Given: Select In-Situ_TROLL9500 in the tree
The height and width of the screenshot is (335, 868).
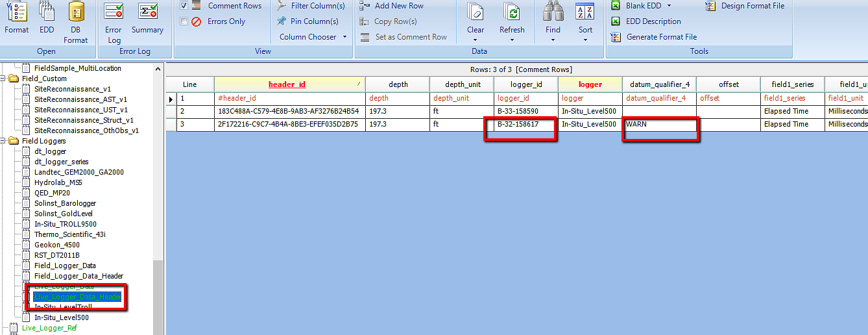Looking at the screenshot, I should click(65, 224).
